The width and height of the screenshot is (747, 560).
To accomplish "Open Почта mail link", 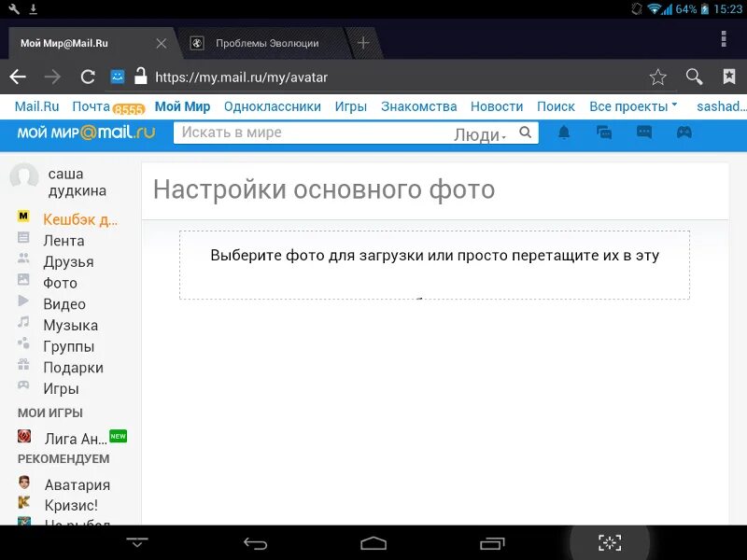I will pyautogui.click(x=91, y=106).
